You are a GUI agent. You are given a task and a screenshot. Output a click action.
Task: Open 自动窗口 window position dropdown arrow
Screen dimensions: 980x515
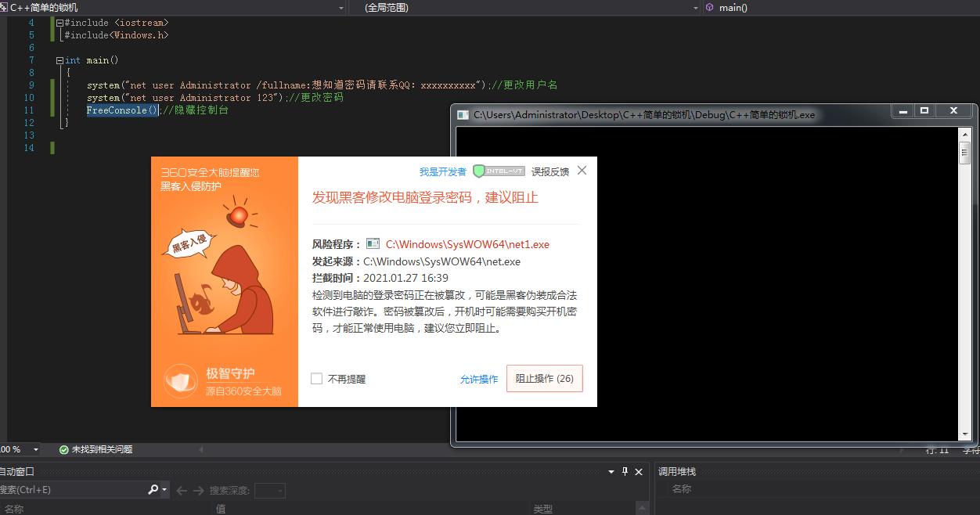coord(611,472)
